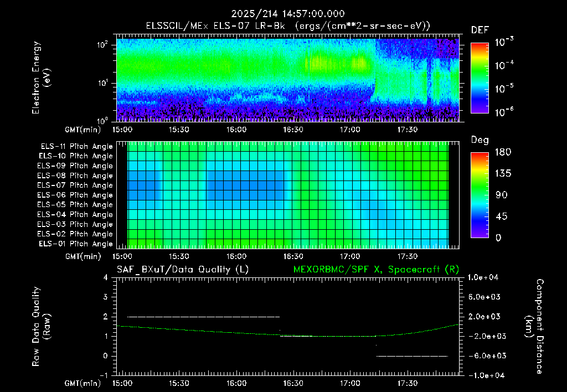Image resolution: width=567 pixels, height=392 pixels.
Task: Click the Deg label above middle color bar
Action: [x=480, y=140]
